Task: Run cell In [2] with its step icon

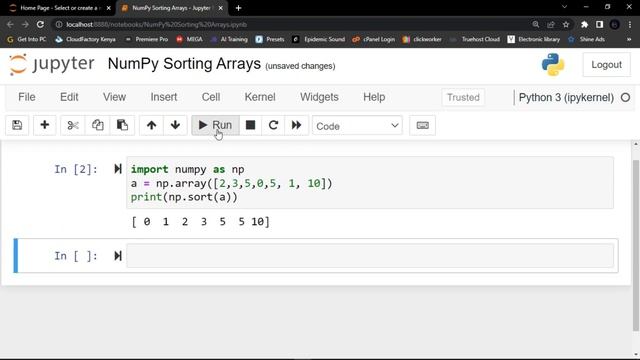Action: pos(118,169)
